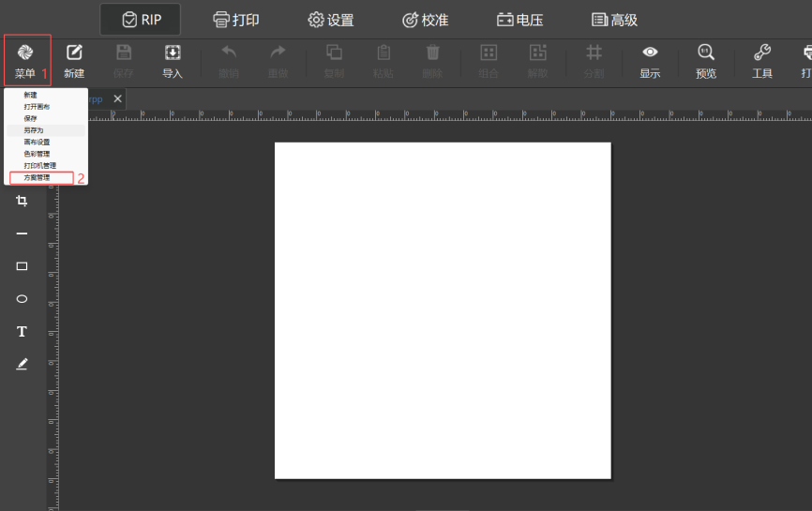The image size is (812, 511).
Task: Open the 菜单 menu icon
Action: (x=25, y=53)
